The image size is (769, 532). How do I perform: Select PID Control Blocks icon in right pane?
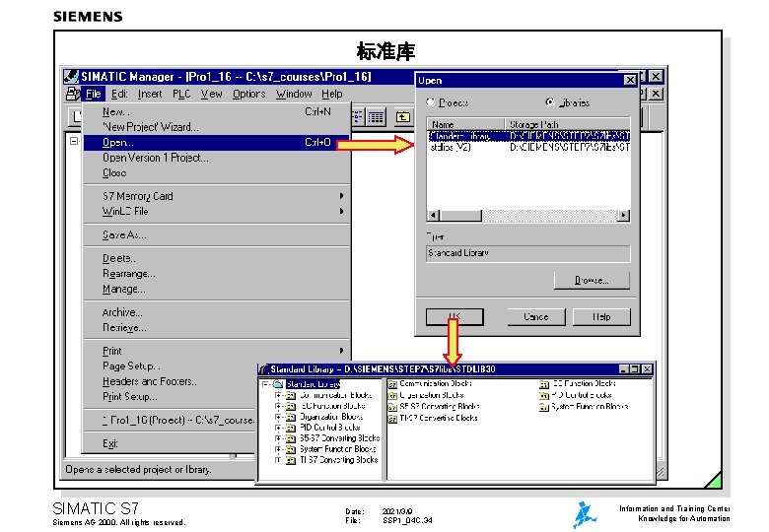[x=544, y=395]
